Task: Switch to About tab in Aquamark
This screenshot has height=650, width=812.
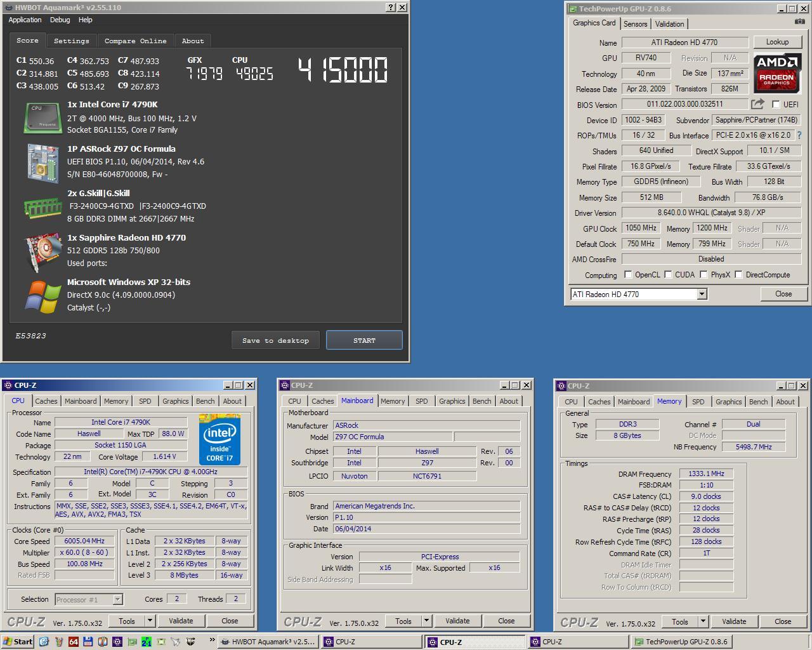Action: pyautogui.click(x=193, y=41)
